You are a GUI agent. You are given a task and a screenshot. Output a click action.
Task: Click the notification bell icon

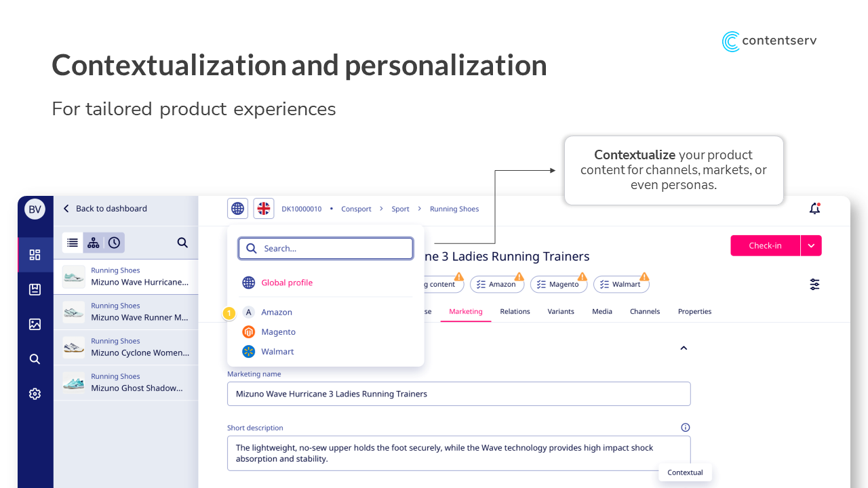[x=814, y=209]
